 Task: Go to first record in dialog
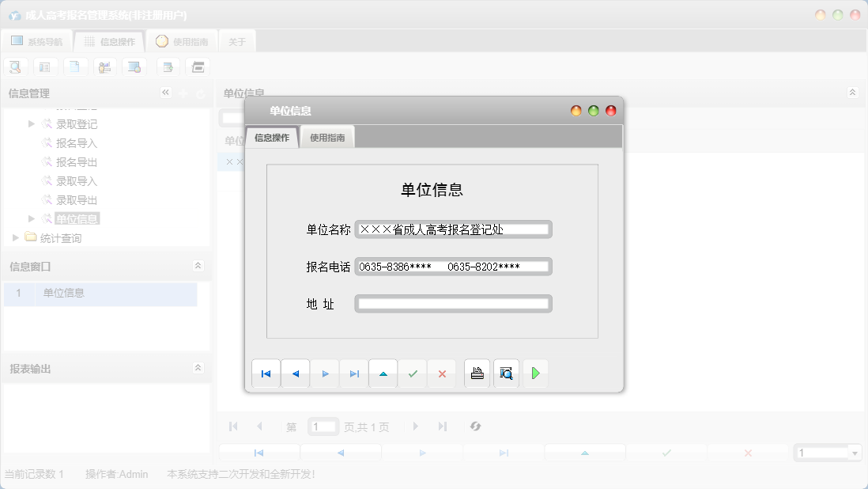point(266,373)
